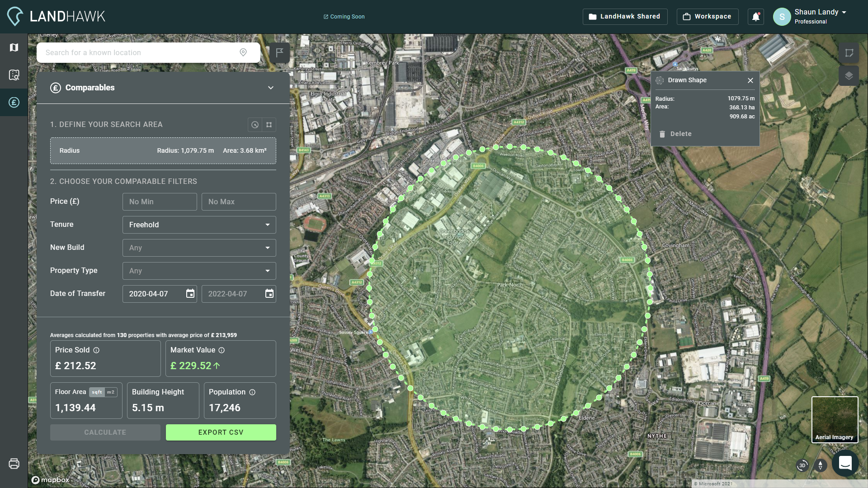Open the map search sidebar icon
Viewport: 868px width, 488px height.
pyautogui.click(x=14, y=75)
